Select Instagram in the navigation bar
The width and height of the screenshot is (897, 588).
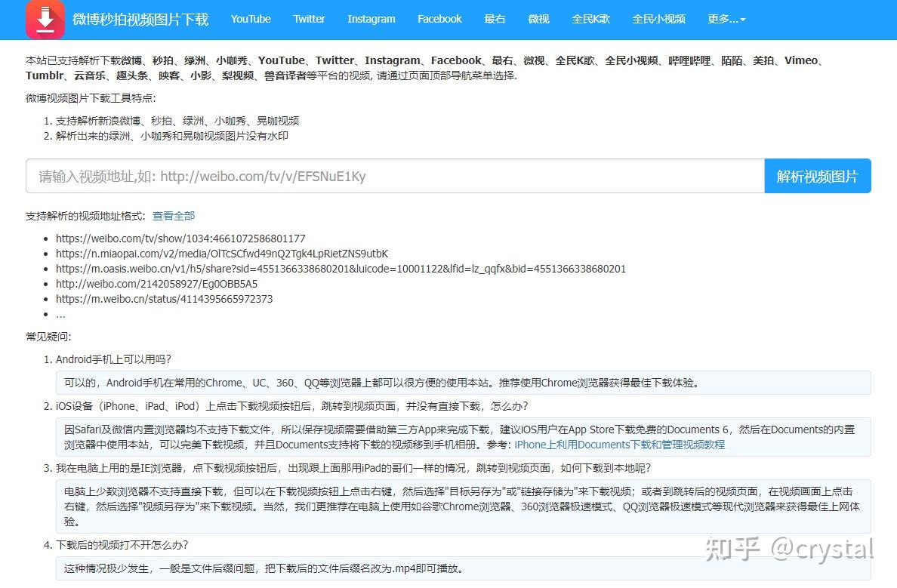pos(371,19)
